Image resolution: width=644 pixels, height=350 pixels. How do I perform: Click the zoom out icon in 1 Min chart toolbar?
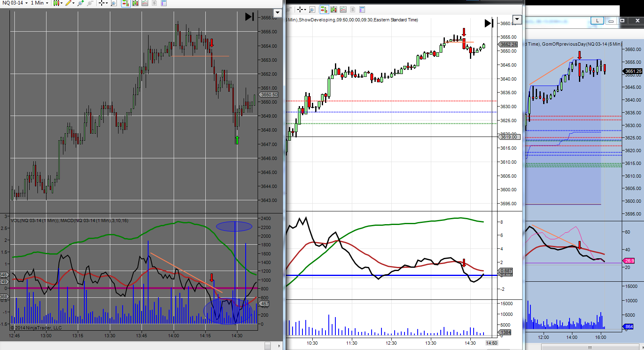pyautogui.click(x=90, y=3)
